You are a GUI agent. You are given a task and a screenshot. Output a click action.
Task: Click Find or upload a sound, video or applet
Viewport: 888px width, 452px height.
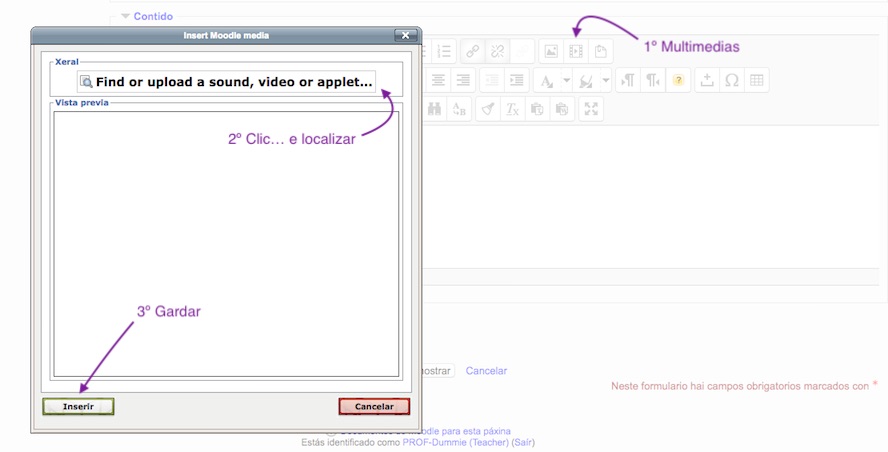pyautogui.click(x=226, y=82)
